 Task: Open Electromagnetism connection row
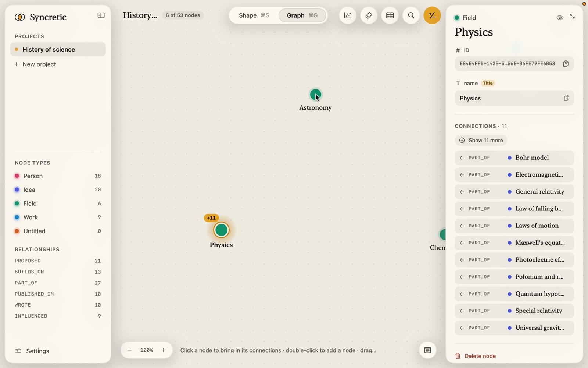(x=514, y=175)
